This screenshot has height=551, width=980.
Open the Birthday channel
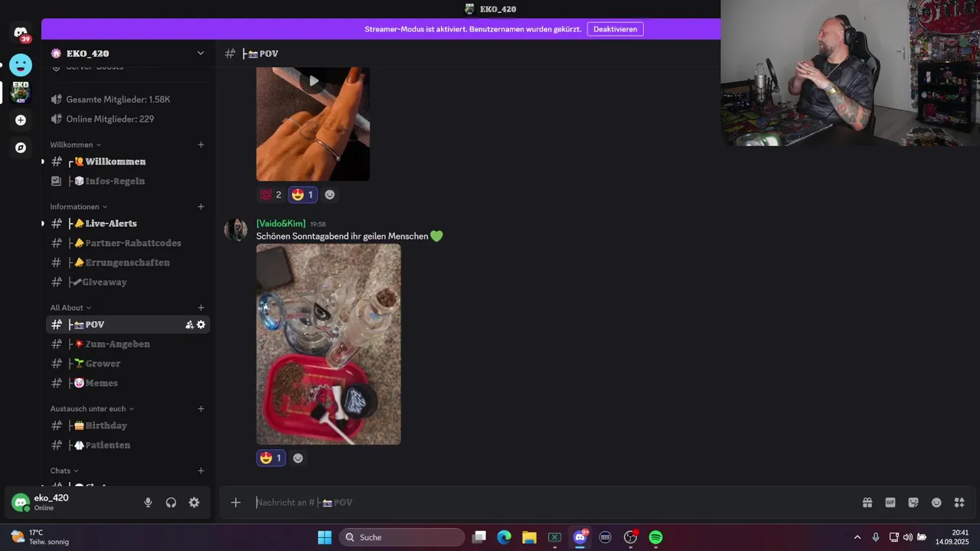point(128,425)
